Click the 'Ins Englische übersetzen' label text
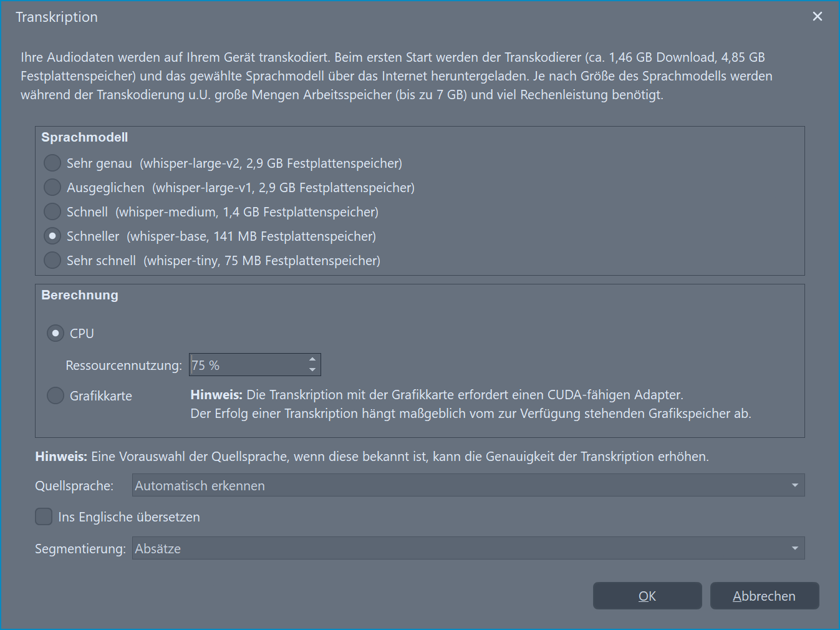This screenshot has width=840, height=630. (129, 517)
